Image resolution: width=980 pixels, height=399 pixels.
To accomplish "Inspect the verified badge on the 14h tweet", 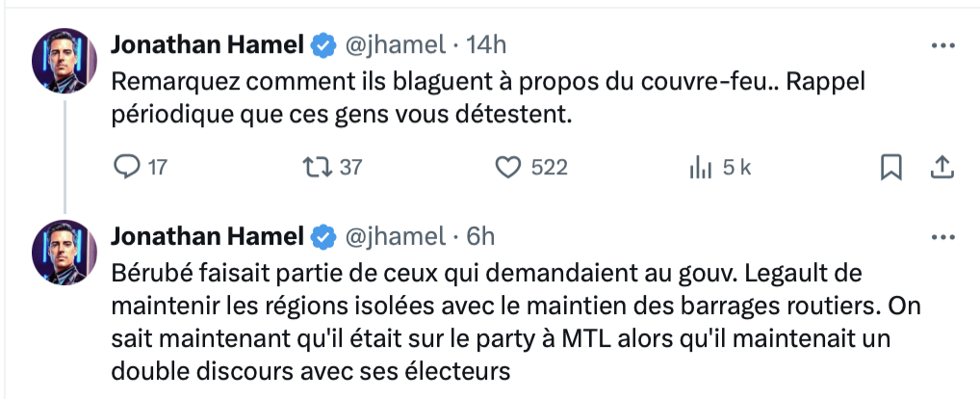I will pos(323,45).
